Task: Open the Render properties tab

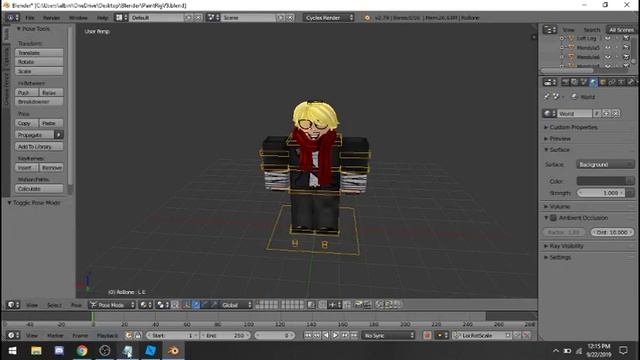Action: point(565,82)
